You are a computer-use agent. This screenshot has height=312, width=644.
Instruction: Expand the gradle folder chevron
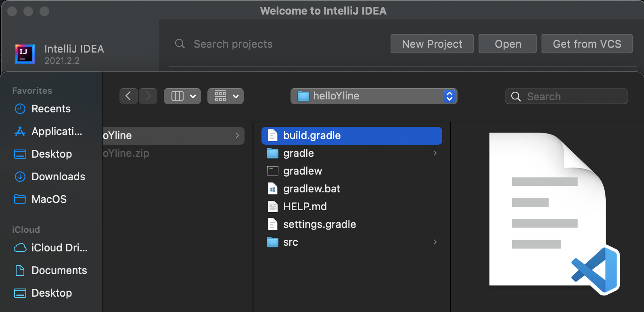tap(435, 153)
